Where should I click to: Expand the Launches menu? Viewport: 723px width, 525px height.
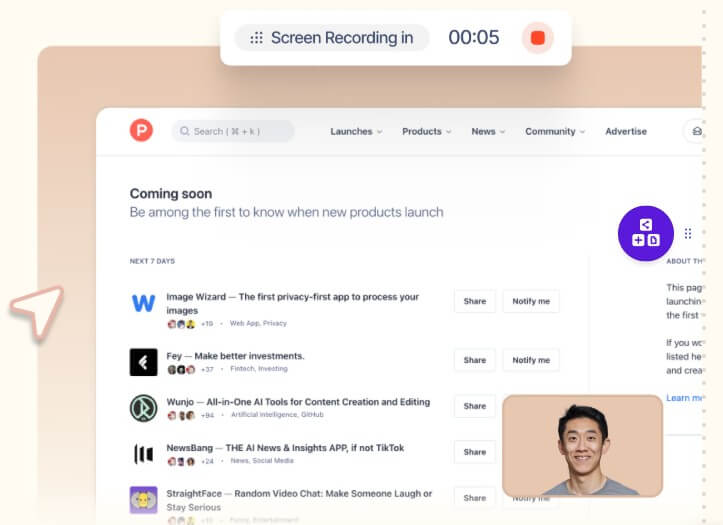[356, 131]
